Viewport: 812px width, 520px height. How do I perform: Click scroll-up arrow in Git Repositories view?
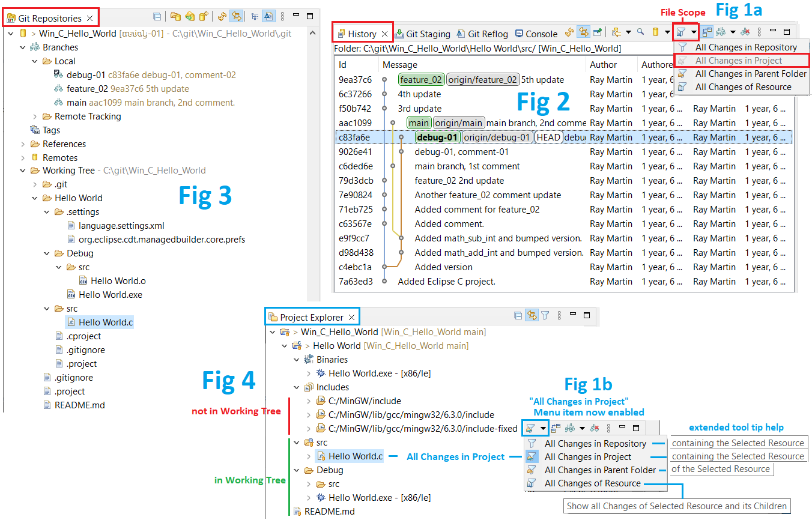313,32
